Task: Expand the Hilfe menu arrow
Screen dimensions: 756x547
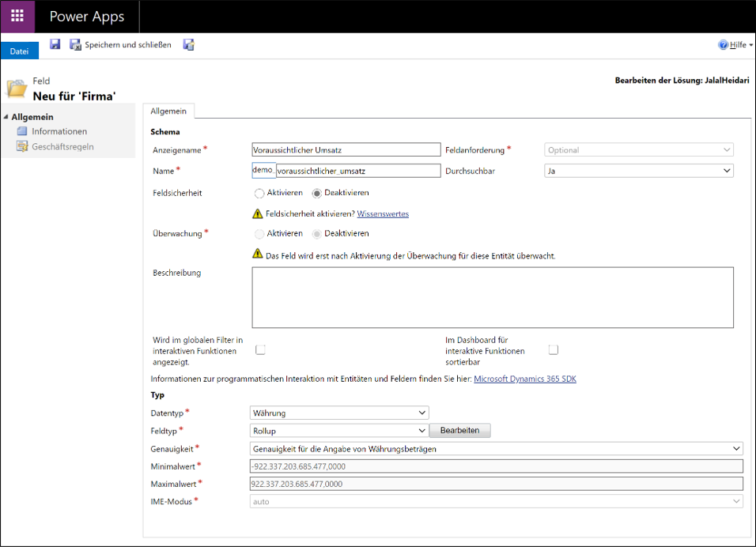Action: coord(750,45)
